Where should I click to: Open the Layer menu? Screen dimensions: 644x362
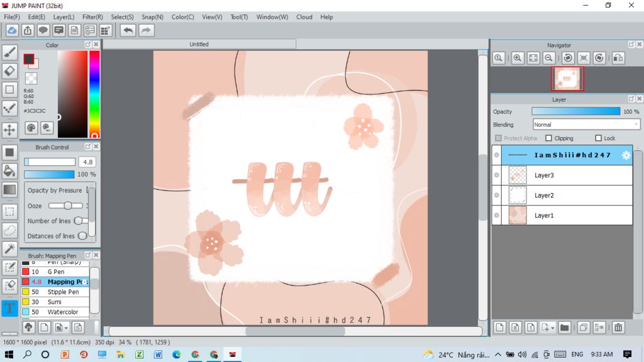[64, 17]
